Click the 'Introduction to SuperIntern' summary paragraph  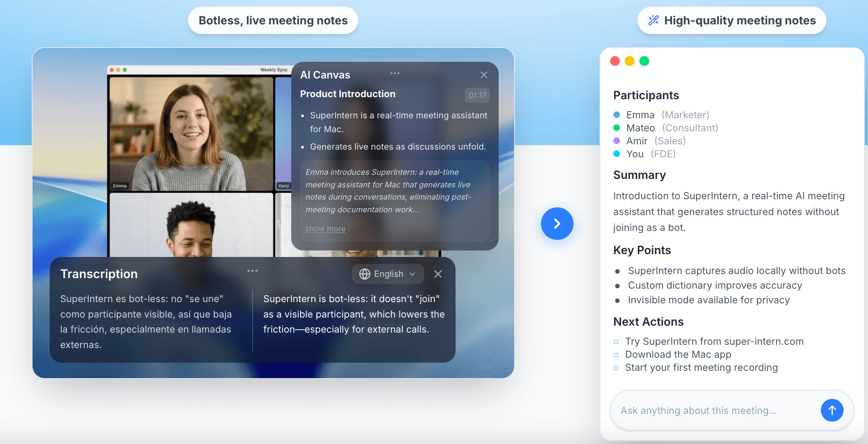tap(729, 212)
